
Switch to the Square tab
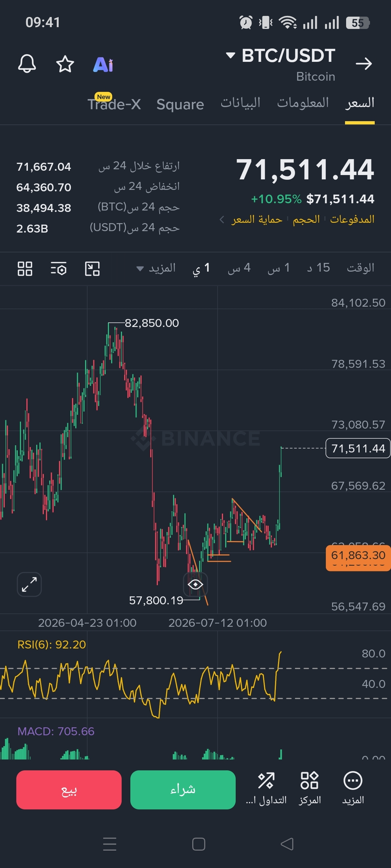(x=180, y=105)
